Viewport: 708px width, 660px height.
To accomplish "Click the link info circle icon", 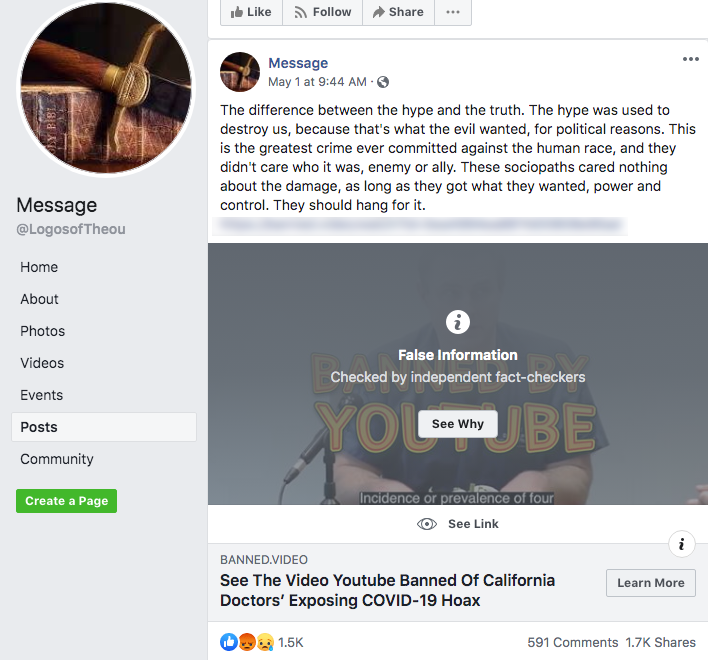I will pyautogui.click(x=681, y=544).
